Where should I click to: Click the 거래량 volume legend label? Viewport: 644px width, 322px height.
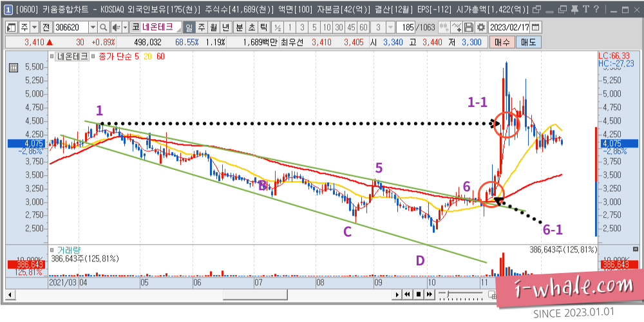[68, 249]
